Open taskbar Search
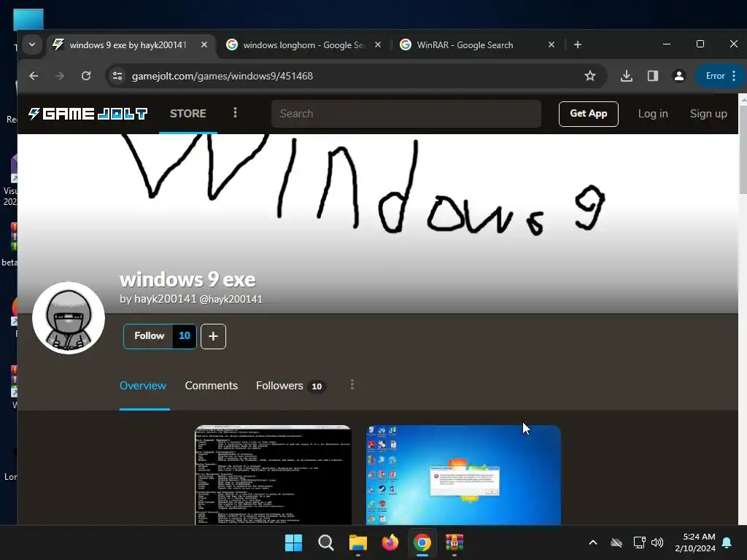Screen dimensions: 747x560 pos(326,542)
